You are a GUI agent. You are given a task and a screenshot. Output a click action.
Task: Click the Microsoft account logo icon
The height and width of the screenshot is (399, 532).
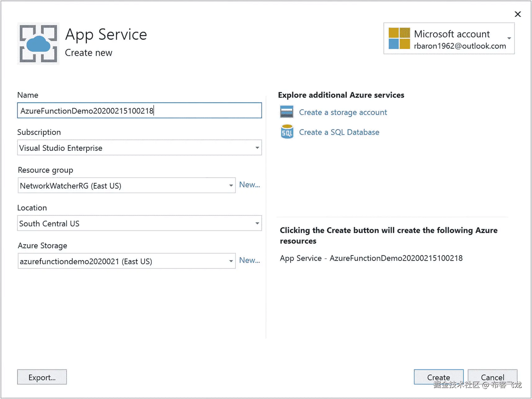[x=399, y=38]
